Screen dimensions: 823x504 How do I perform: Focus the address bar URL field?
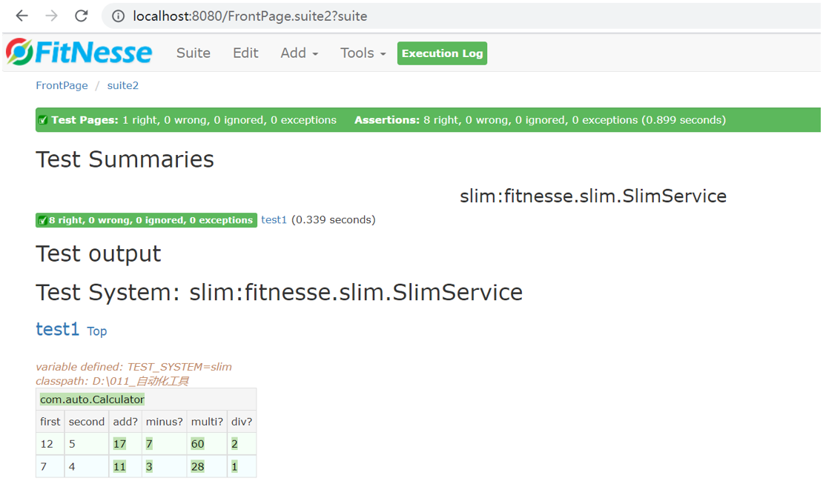point(462,16)
